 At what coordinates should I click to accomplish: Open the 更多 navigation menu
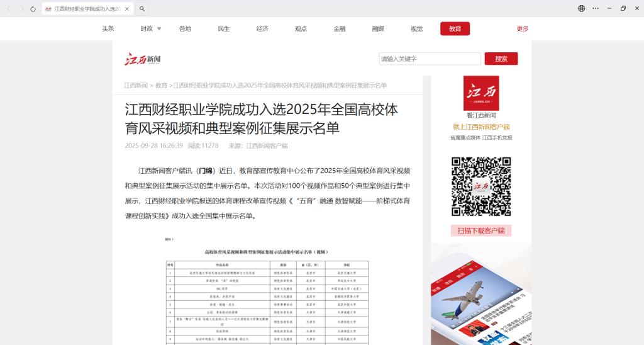pos(522,29)
